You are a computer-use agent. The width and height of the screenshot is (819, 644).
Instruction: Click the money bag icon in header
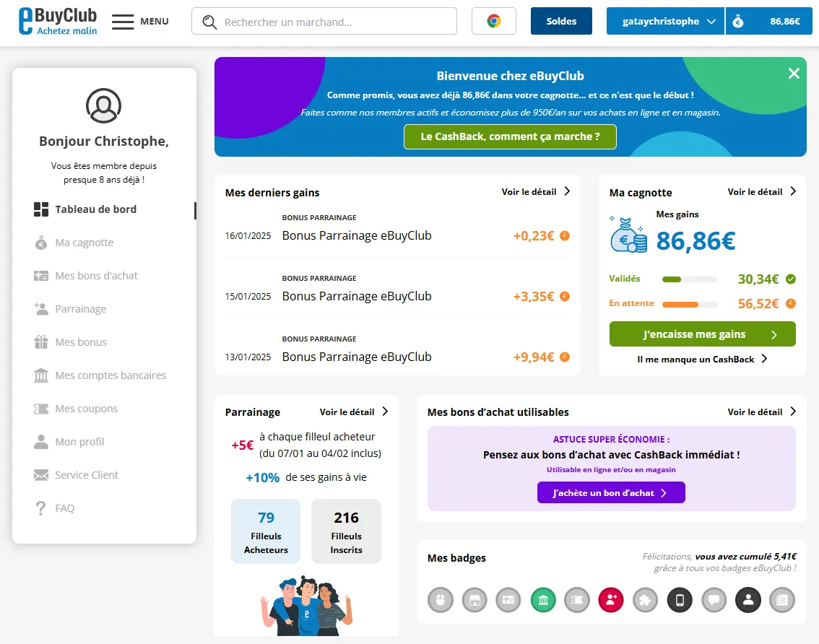737,22
